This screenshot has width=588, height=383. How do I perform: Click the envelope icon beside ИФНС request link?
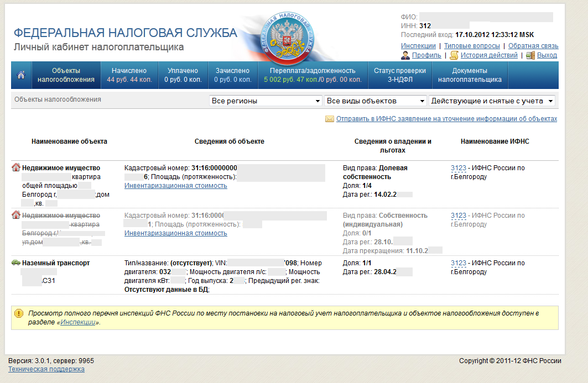[x=330, y=119]
